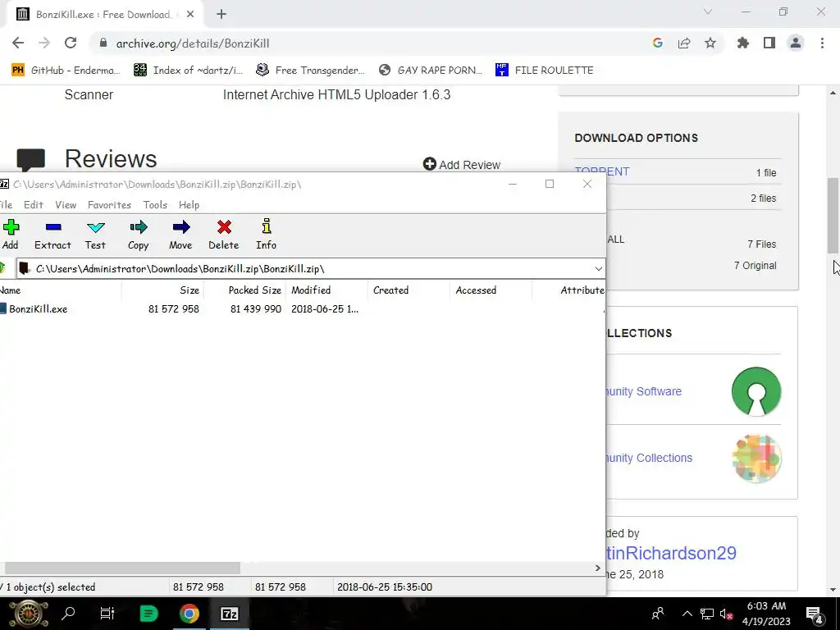The width and height of the screenshot is (840, 630).
Task: Click the Add button in 7-Zip toolbar
Action: [x=10, y=234]
